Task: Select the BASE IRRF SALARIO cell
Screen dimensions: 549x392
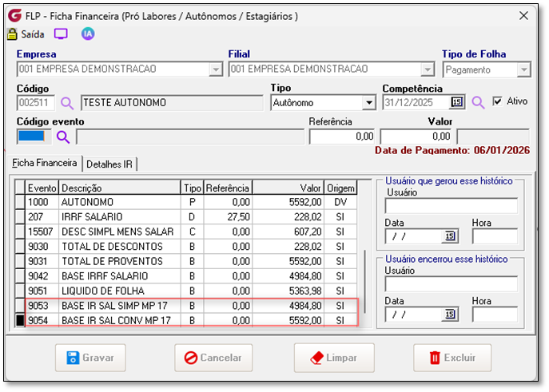Action: [119, 276]
